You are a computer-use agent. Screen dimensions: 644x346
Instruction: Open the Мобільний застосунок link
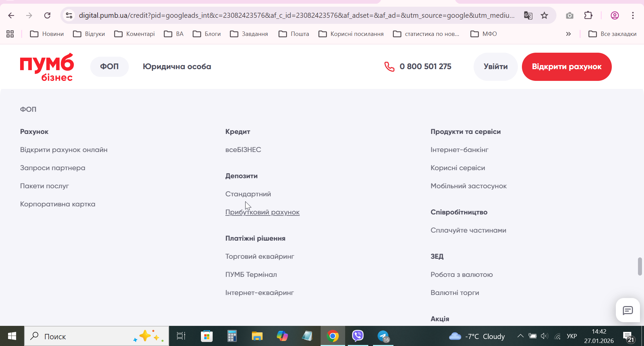pyautogui.click(x=469, y=186)
